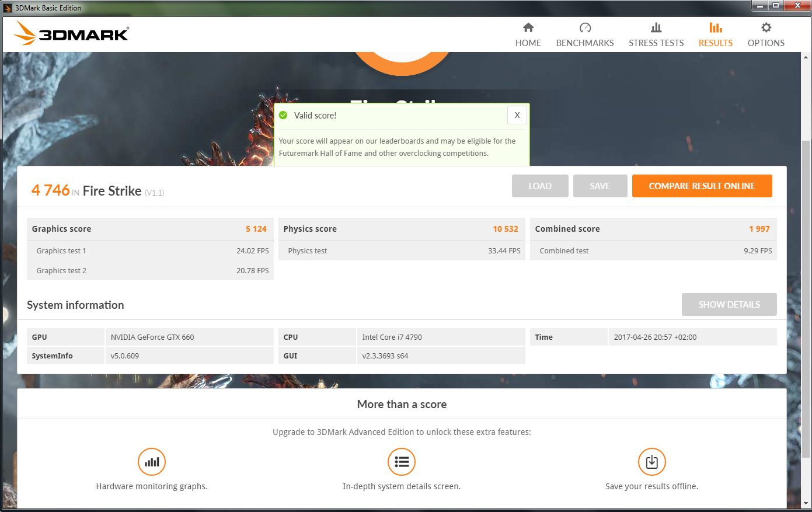The width and height of the screenshot is (812, 512).
Task: Click the Results bar chart icon
Action: 716,27
